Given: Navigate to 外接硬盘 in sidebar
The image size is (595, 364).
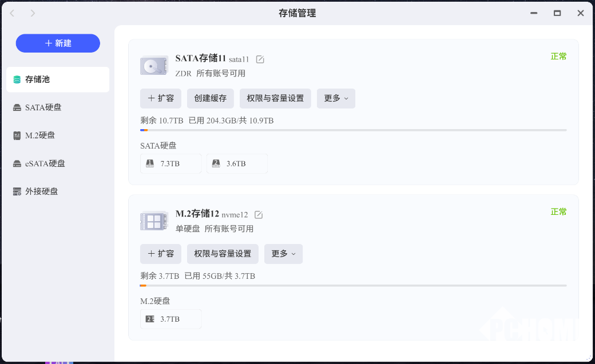Looking at the screenshot, I should click(x=58, y=191).
